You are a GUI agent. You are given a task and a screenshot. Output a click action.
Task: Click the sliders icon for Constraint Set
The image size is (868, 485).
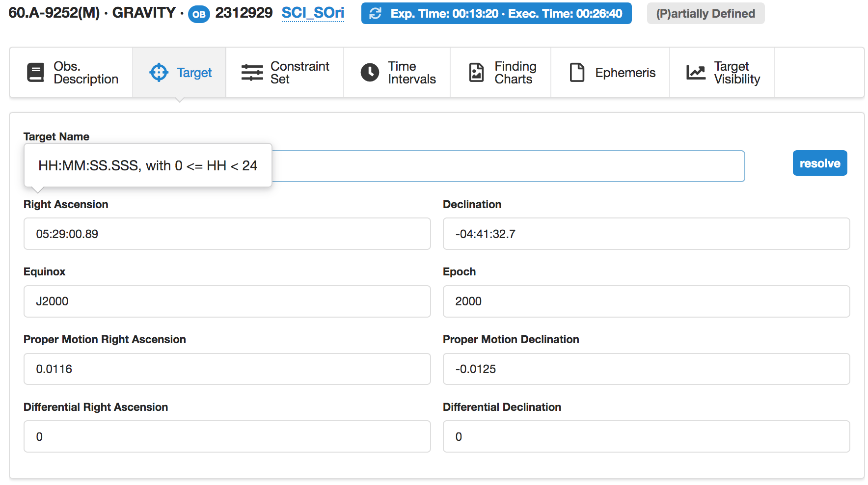[x=252, y=73]
